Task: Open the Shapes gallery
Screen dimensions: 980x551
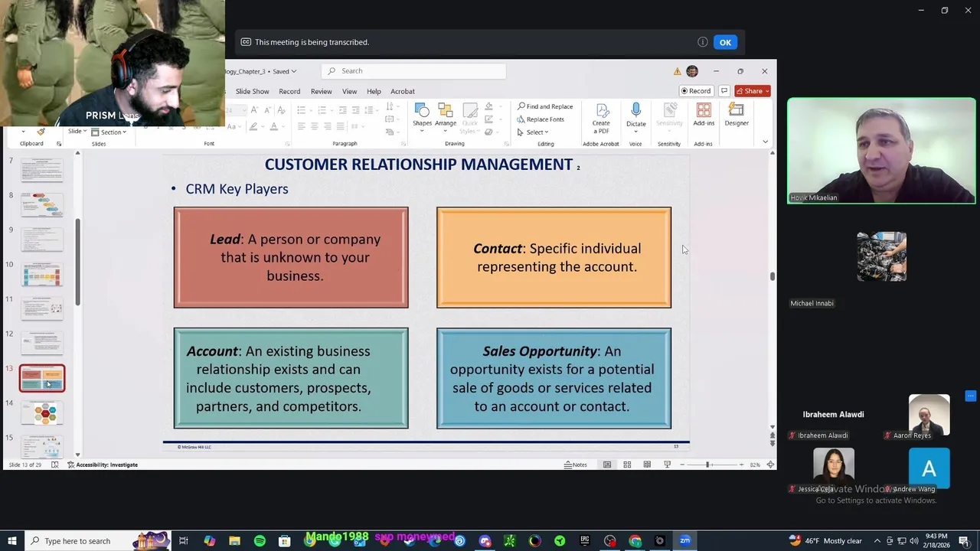Action: pos(422,116)
